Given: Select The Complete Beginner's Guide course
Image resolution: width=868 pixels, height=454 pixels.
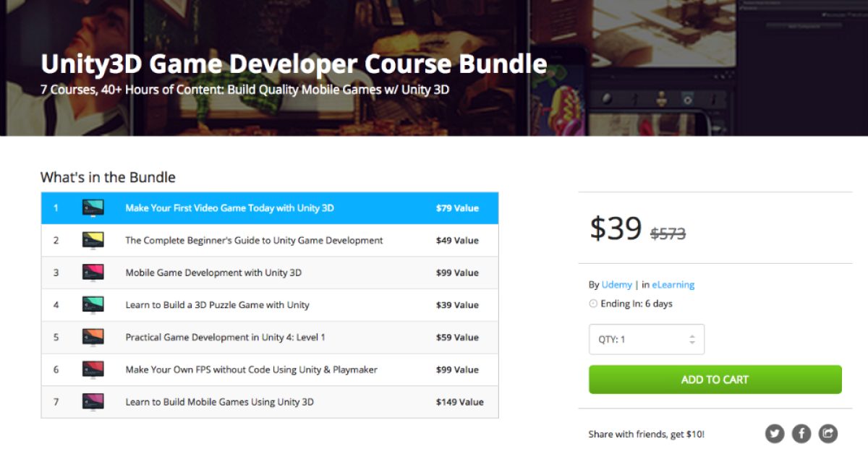Looking at the screenshot, I should 254,241.
